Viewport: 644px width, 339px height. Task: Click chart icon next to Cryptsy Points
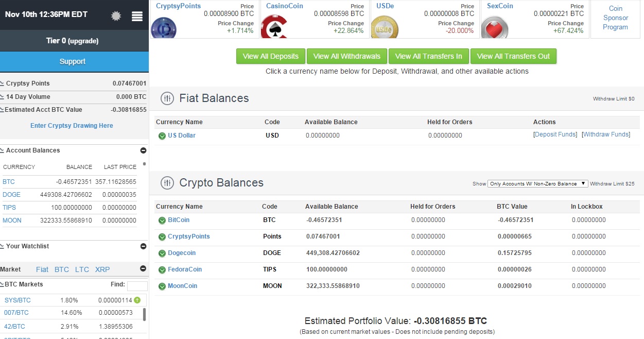2,83
